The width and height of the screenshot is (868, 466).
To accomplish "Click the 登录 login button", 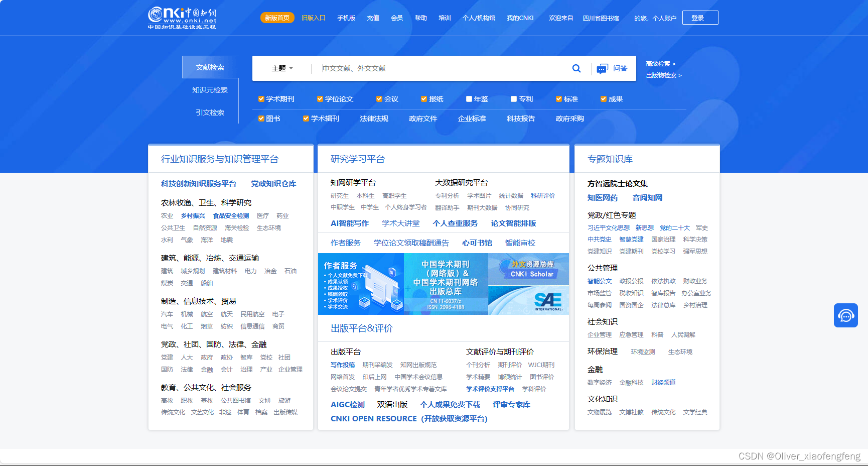I will (700, 18).
